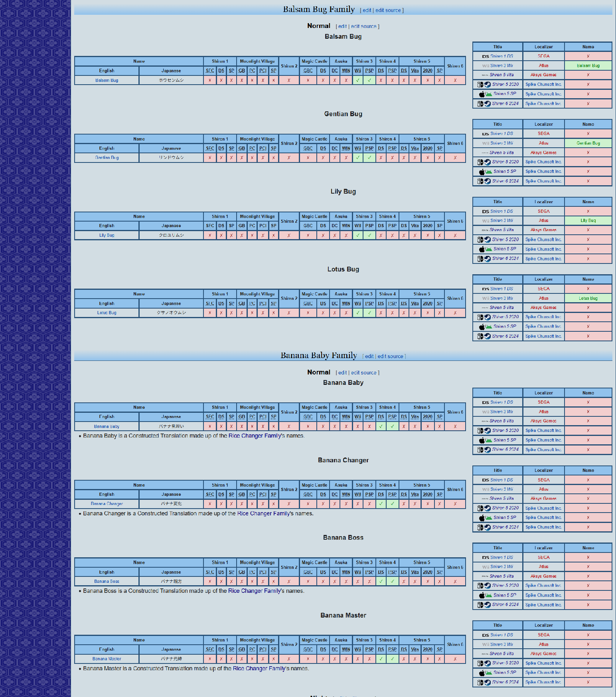This screenshot has height=697, width=616.
Task: Open the Shiren 3 Wii link in Lotus Bug's localizer table
Action: point(501,298)
